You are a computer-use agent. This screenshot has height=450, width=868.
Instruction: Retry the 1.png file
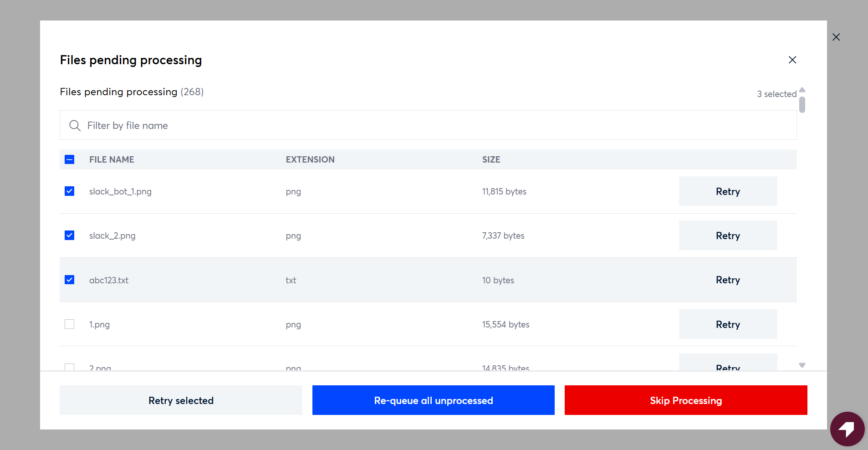point(728,324)
